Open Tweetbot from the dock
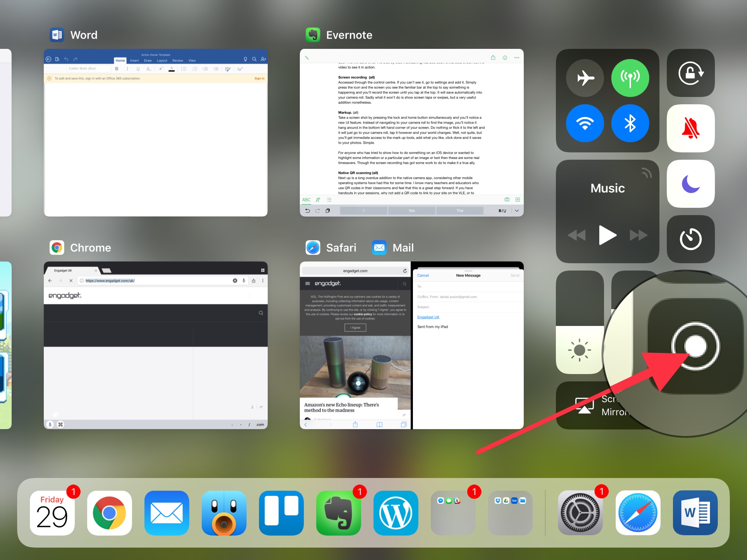 (x=224, y=513)
